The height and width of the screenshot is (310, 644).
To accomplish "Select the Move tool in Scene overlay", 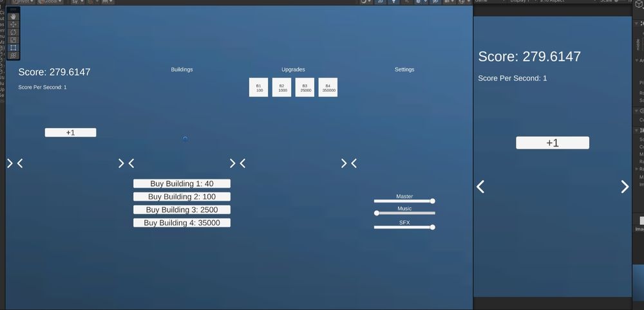I will [x=13, y=24].
